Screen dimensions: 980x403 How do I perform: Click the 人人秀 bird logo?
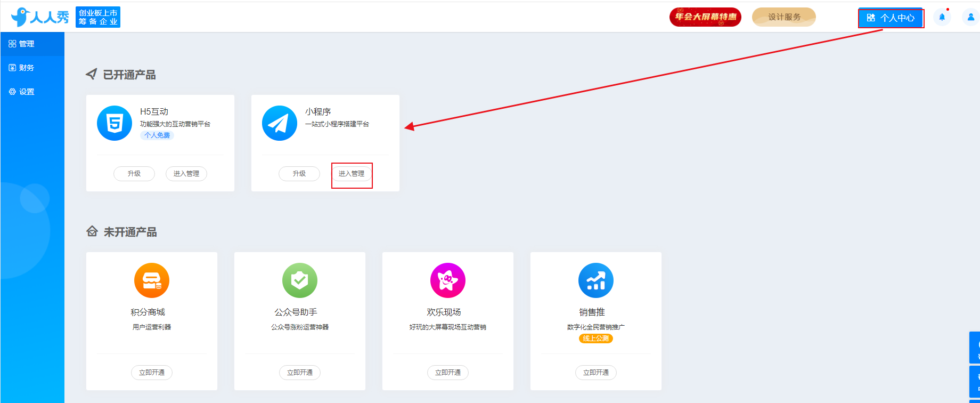click(x=40, y=17)
